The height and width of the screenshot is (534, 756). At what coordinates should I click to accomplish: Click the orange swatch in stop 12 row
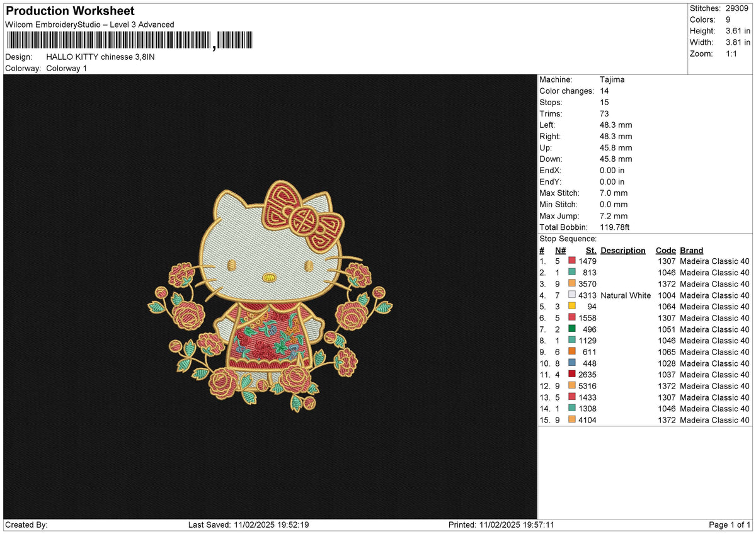(572, 385)
